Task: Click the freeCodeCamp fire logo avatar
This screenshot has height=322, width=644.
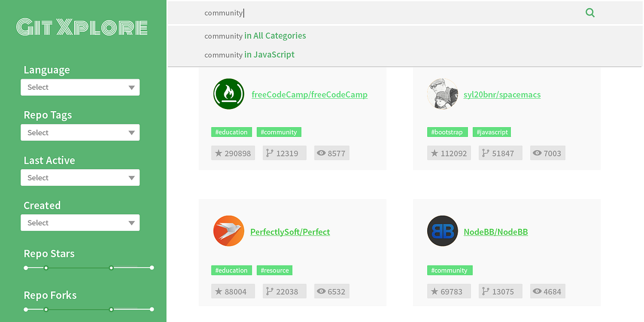Action: click(x=229, y=93)
